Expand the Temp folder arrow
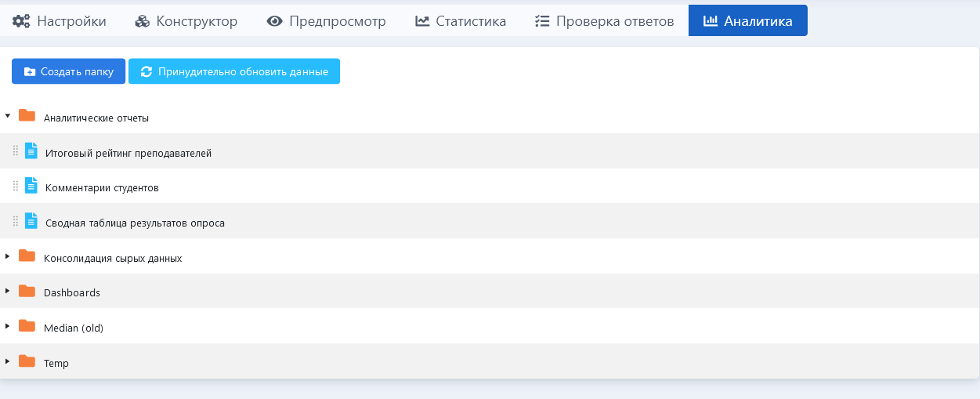The width and height of the screenshot is (980, 399). [x=8, y=361]
